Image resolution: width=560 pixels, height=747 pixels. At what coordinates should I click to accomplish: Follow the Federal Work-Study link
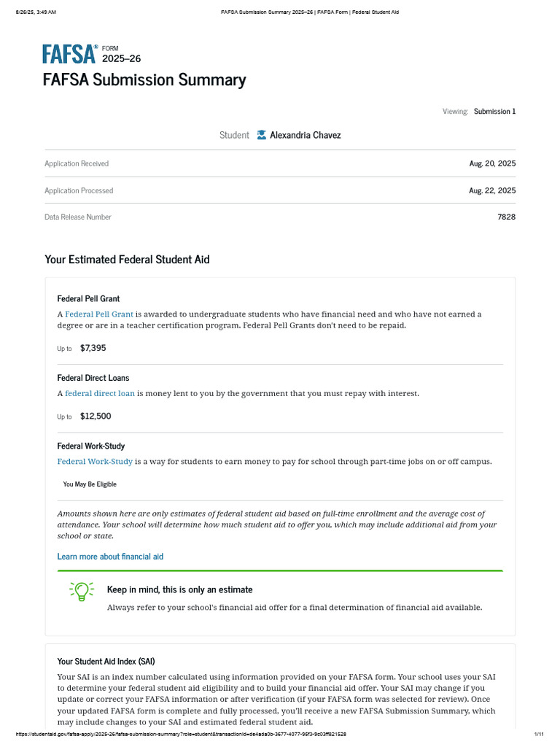point(95,461)
